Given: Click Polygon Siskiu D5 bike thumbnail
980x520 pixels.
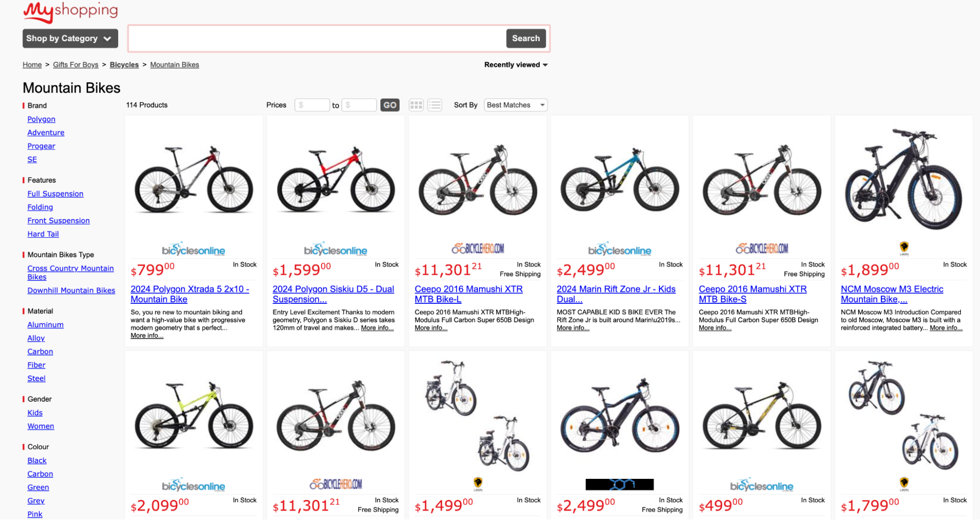Looking at the screenshot, I should 336,179.
